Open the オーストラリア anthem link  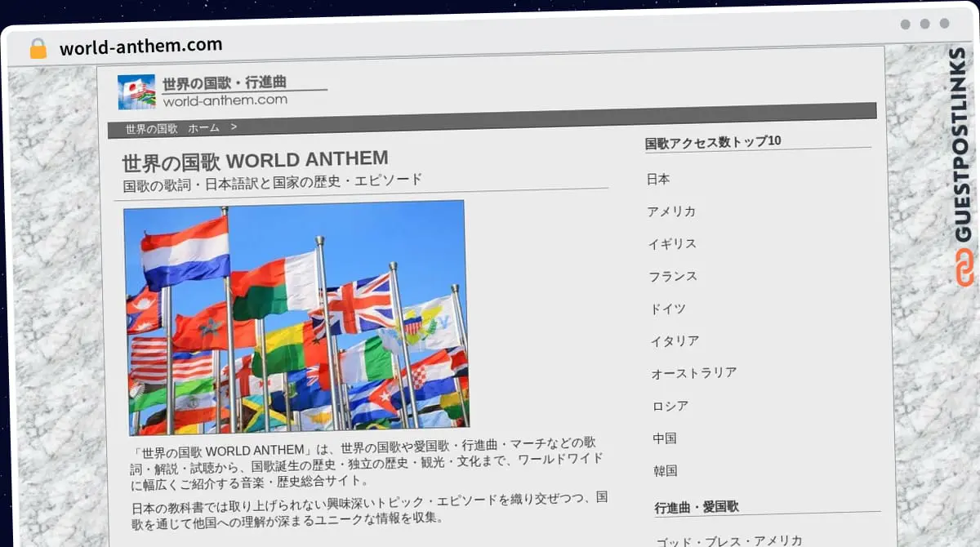point(693,373)
